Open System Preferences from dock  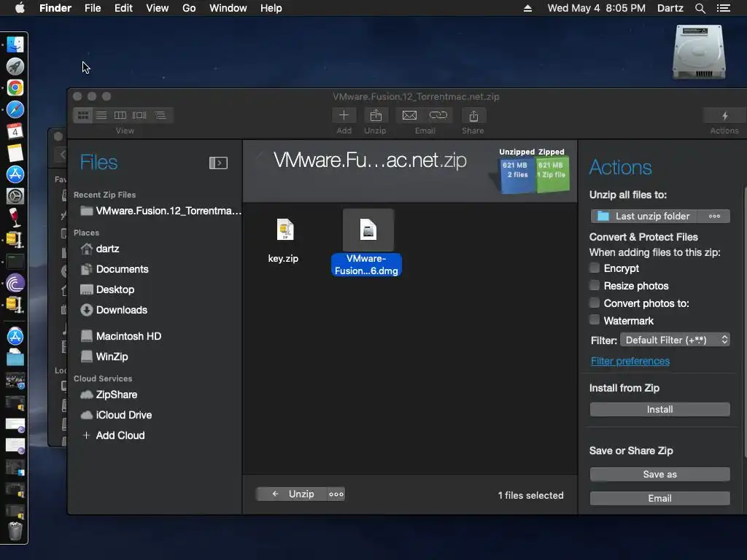15,196
